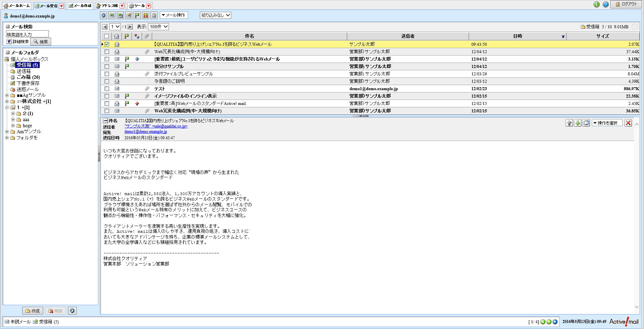Screen dimensions: 644x329
Task: Expand the ■■Agサンプル folder tree node
Action: 7,95
